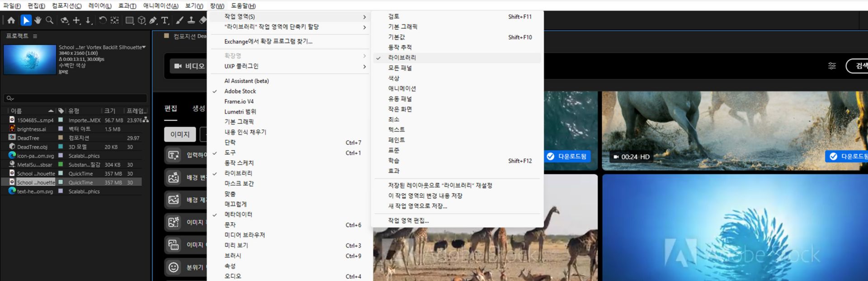This screenshot has height=281, width=868.
Task: Go to the Home screen icon
Action: coord(11,20)
